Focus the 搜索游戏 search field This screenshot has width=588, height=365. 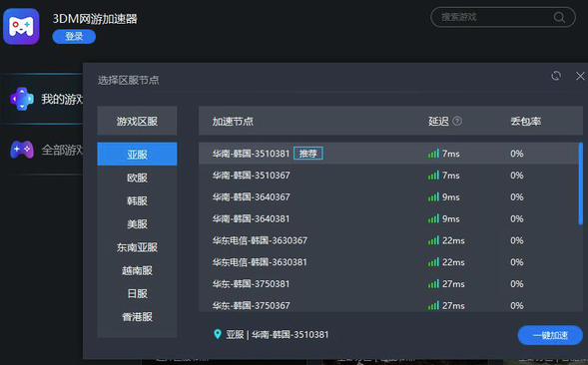point(502,17)
